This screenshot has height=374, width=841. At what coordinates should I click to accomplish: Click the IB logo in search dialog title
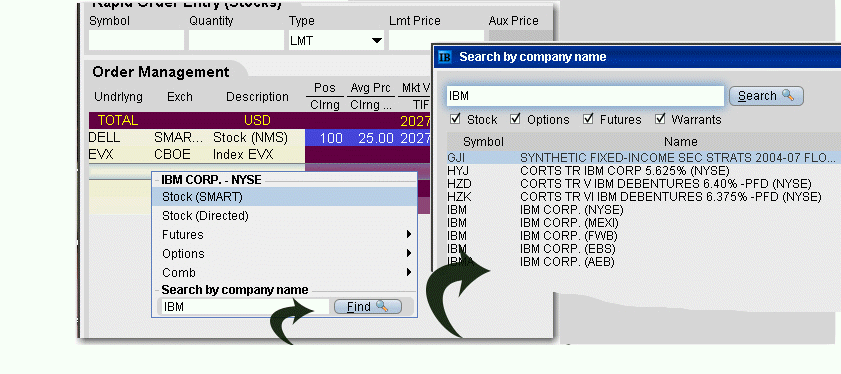[445, 57]
